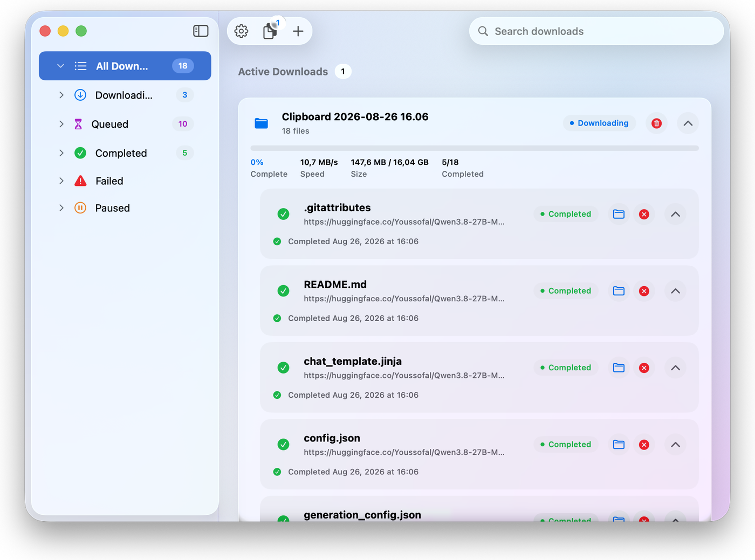This screenshot has height=560, width=755.
Task: Collapse the README.md row
Action: [x=675, y=291]
